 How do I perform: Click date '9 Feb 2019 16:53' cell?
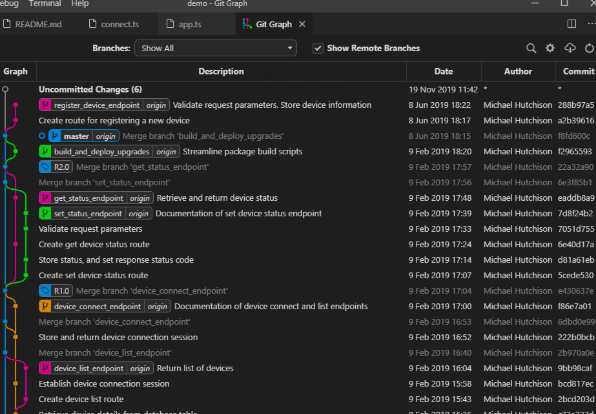pyautogui.click(x=440, y=322)
